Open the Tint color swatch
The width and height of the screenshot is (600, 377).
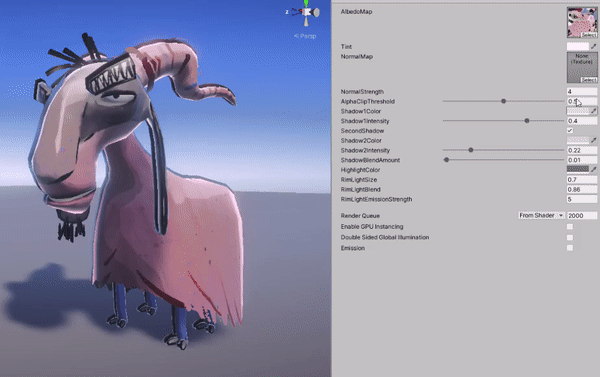(578, 46)
